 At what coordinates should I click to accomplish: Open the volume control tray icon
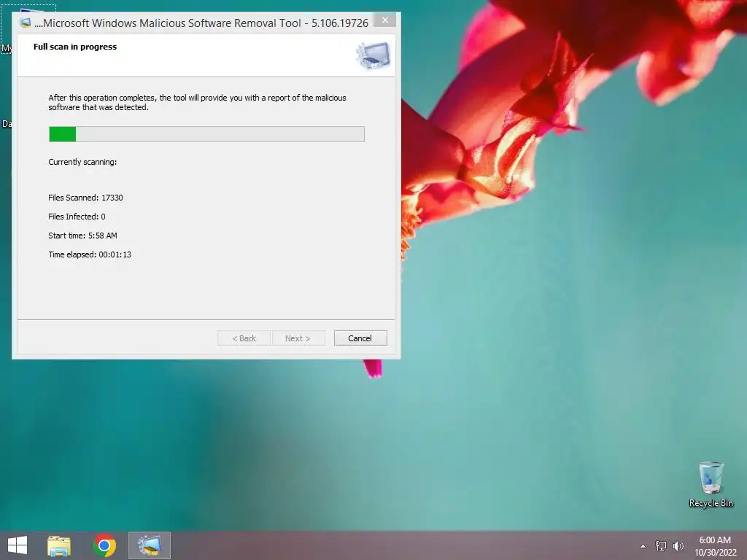click(678, 546)
